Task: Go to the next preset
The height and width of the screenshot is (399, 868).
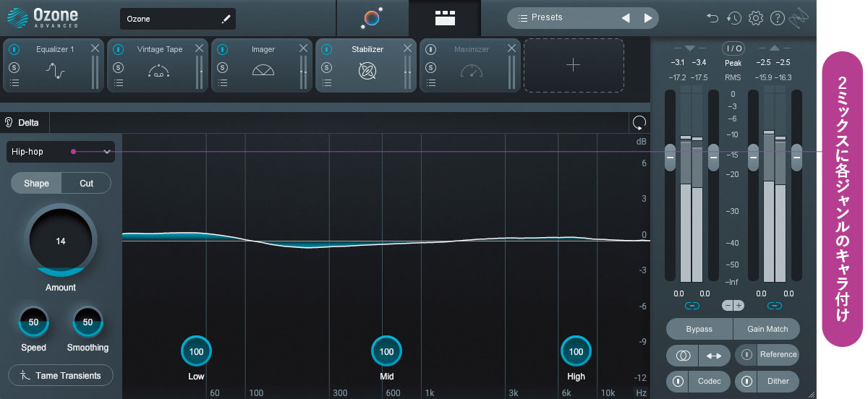Action: (647, 18)
